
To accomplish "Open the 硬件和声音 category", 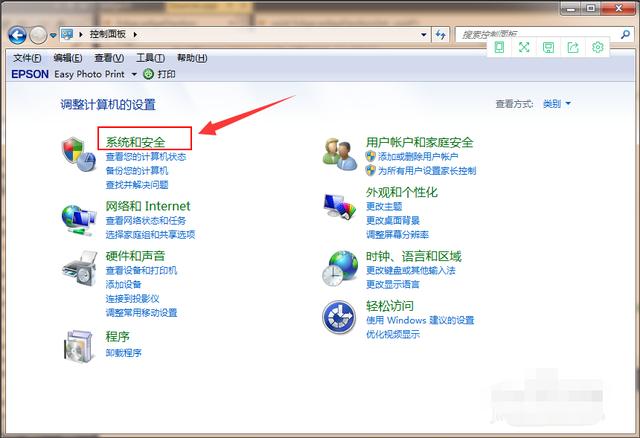I will (136, 256).
